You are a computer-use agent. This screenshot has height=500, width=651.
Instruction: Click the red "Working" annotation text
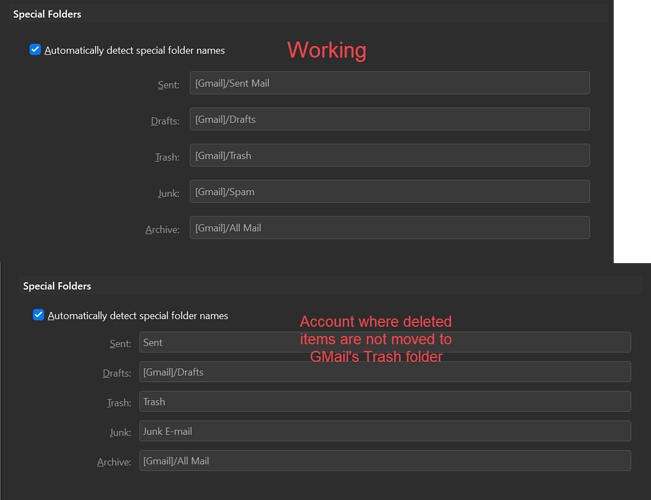[327, 50]
